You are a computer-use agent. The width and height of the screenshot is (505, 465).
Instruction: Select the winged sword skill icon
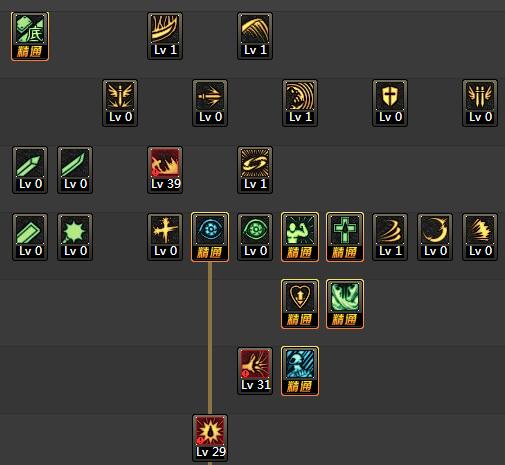(x=120, y=103)
